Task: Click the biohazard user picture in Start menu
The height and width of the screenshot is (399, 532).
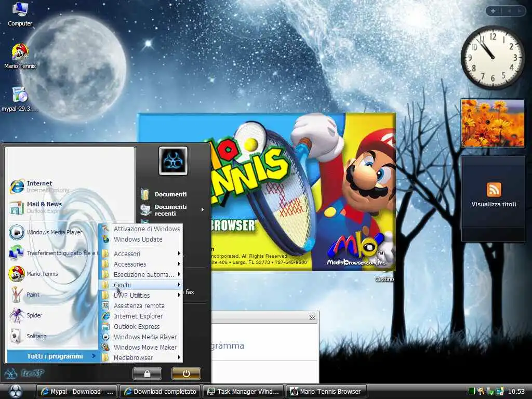Action: (x=173, y=161)
